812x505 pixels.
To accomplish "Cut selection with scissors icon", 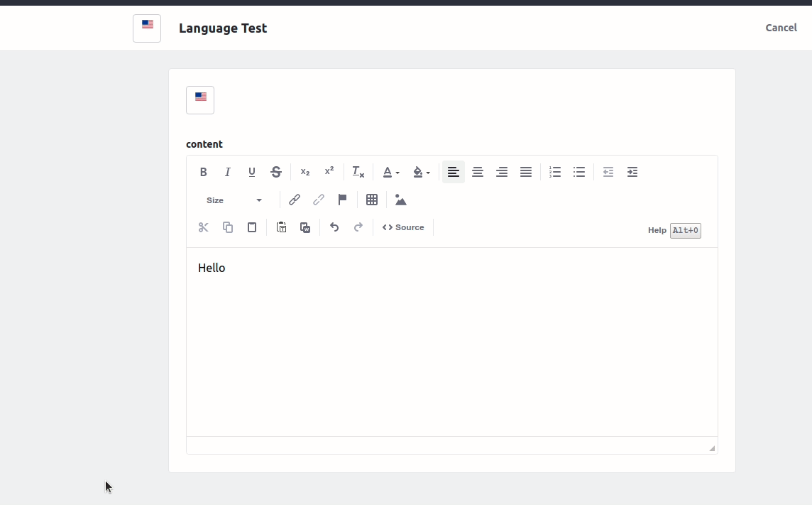I will pyautogui.click(x=204, y=227).
